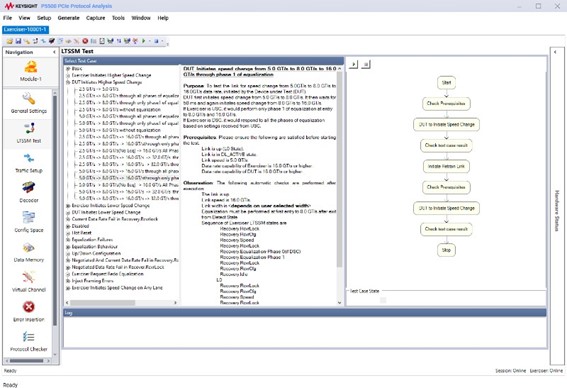Collapse DUT Initiates Higher Speed Change group
567x388 pixels.
pyautogui.click(x=68, y=82)
